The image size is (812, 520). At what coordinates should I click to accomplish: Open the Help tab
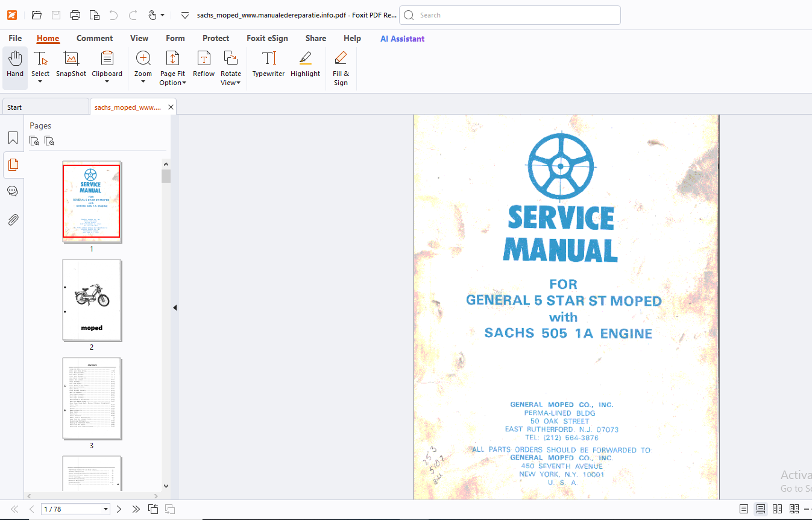[352, 38]
